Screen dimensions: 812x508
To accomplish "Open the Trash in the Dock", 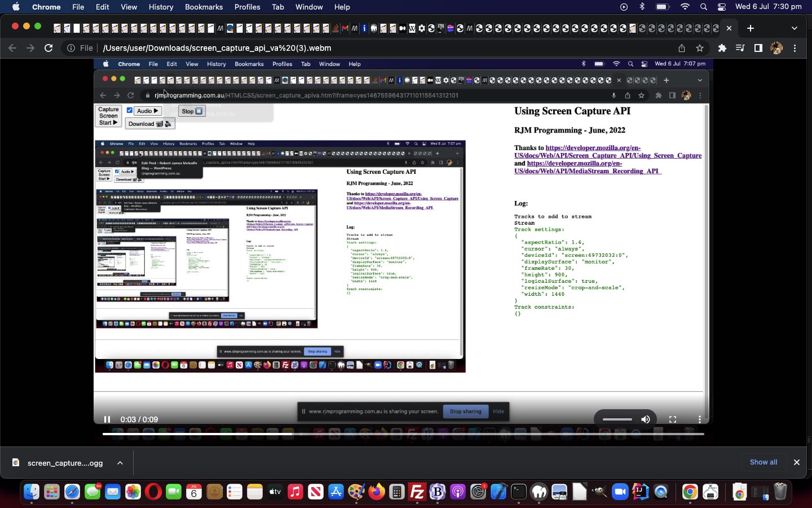I will (780, 492).
